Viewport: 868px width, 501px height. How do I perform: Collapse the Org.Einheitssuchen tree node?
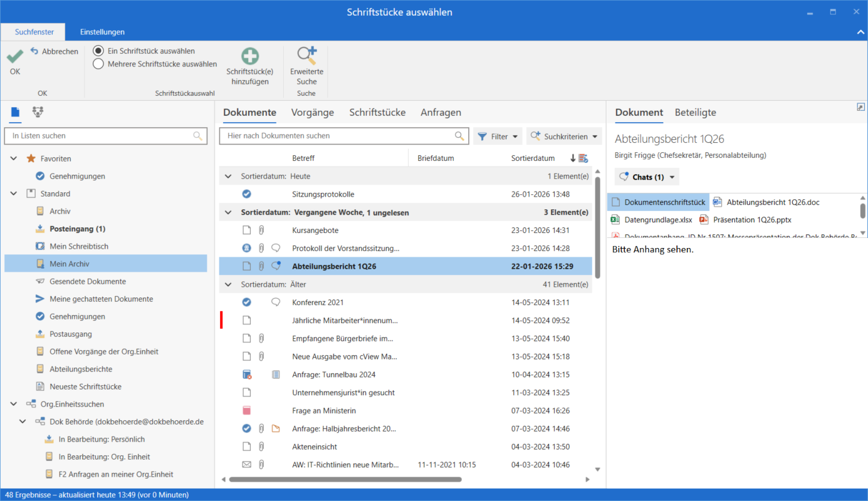pyautogui.click(x=14, y=404)
